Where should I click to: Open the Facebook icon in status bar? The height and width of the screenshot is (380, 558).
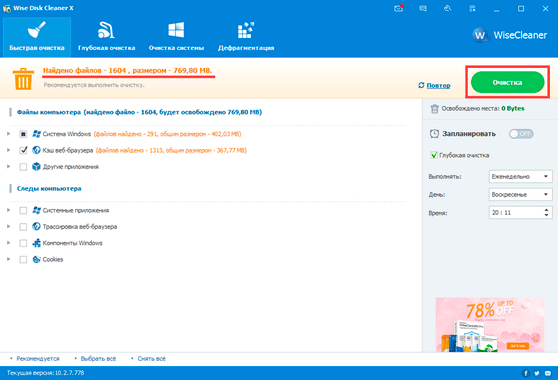(526, 373)
